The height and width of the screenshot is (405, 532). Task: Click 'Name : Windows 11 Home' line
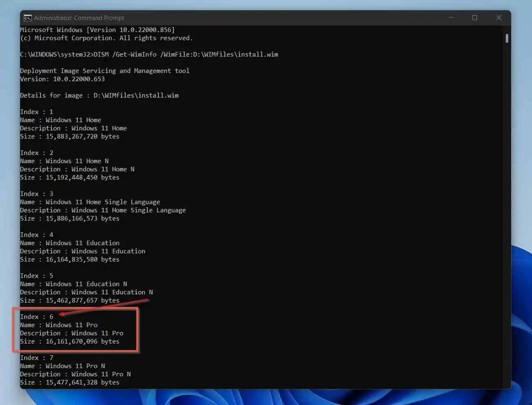pos(61,120)
